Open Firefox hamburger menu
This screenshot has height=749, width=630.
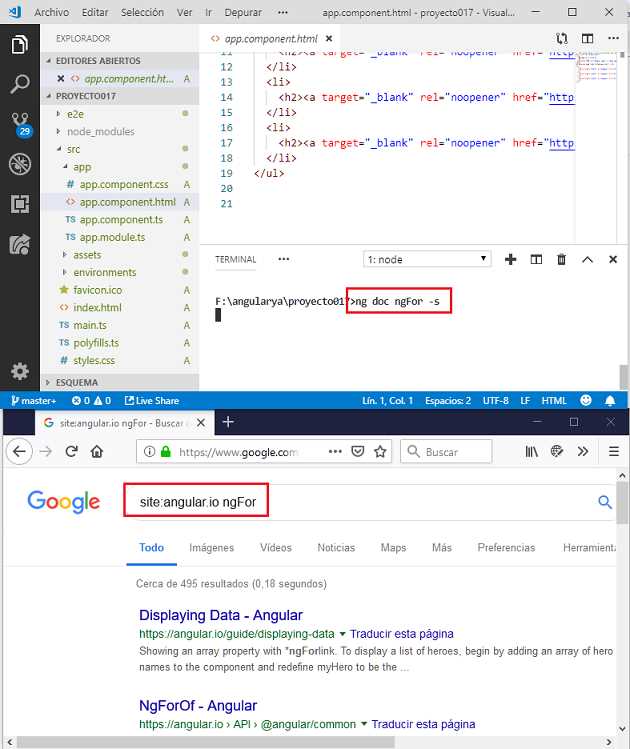pos(614,451)
